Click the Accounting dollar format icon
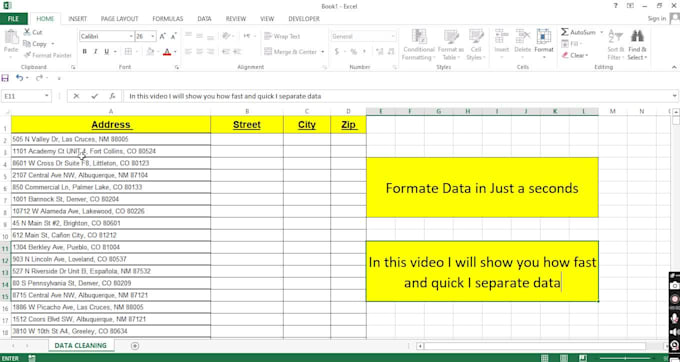 [337, 52]
